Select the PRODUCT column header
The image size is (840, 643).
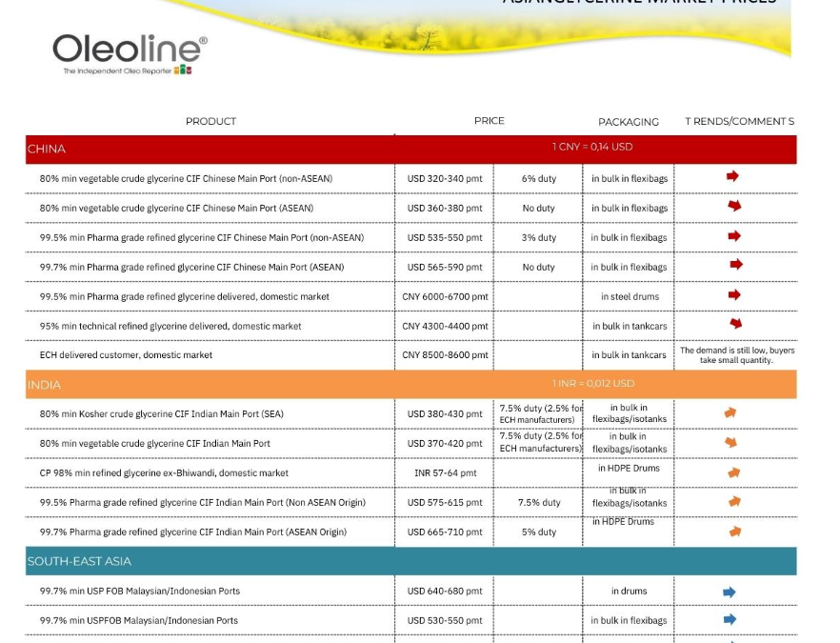tap(210, 121)
